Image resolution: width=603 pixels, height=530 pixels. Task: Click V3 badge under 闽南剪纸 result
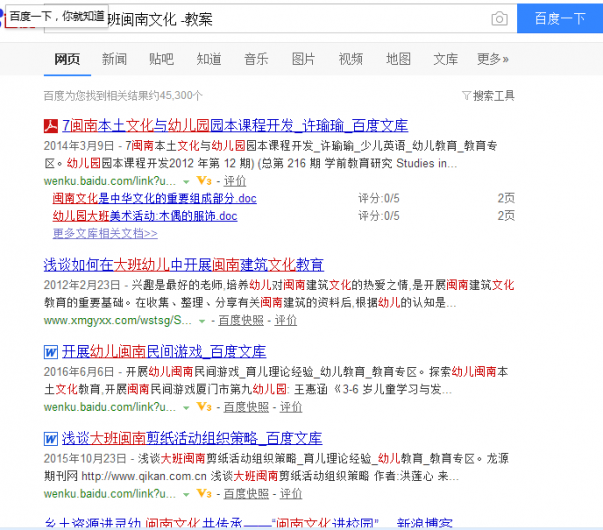[x=204, y=494]
